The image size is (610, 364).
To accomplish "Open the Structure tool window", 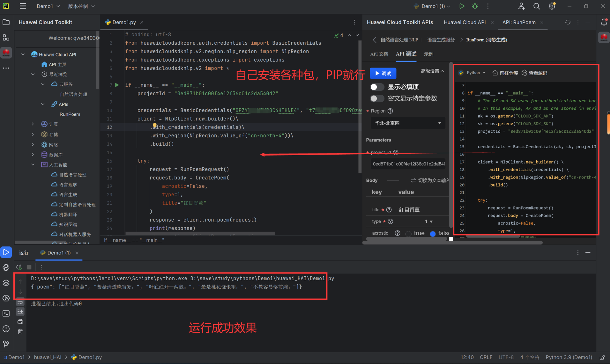I will [6, 38].
